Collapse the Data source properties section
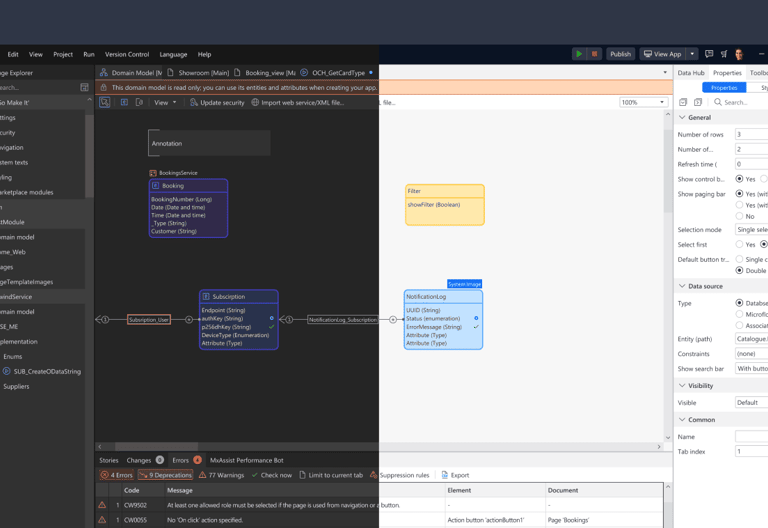 click(682, 286)
